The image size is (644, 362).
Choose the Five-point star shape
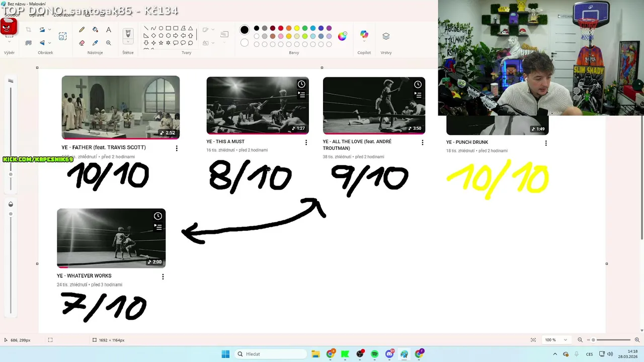coord(161,43)
